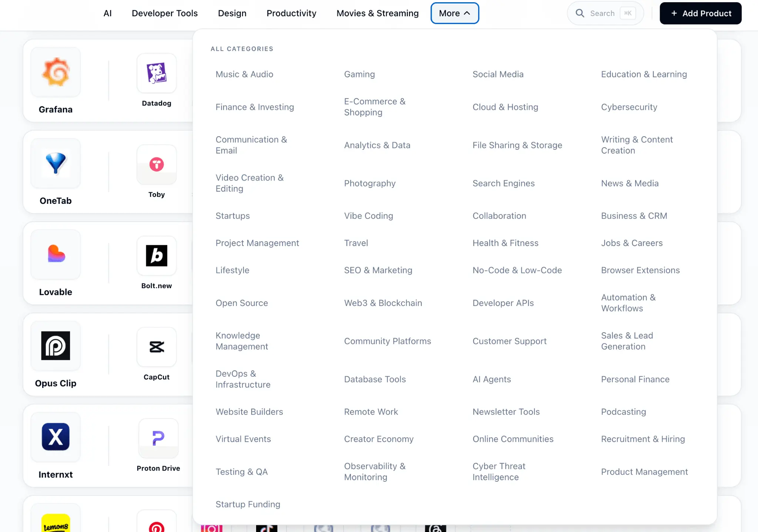The height and width of the screenshot is (532, 758).
Task: Open the Cybersecurity category
Action: (629, 107)
